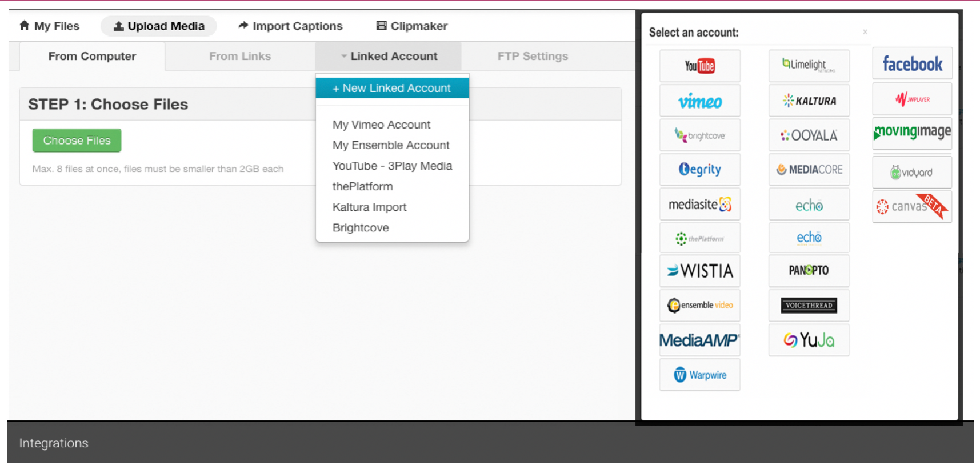Image resolution: width=980 pixels, height=473 pixels.
Task: Select the YouTube account logo
Action: (x=699, y=66)
